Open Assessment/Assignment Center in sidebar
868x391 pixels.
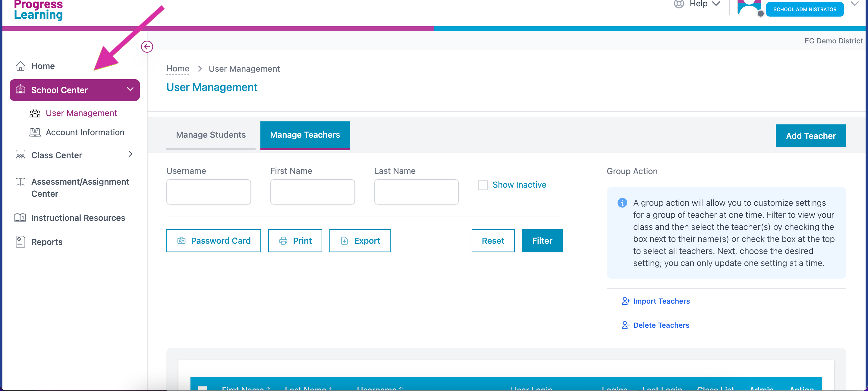point(80,188)
